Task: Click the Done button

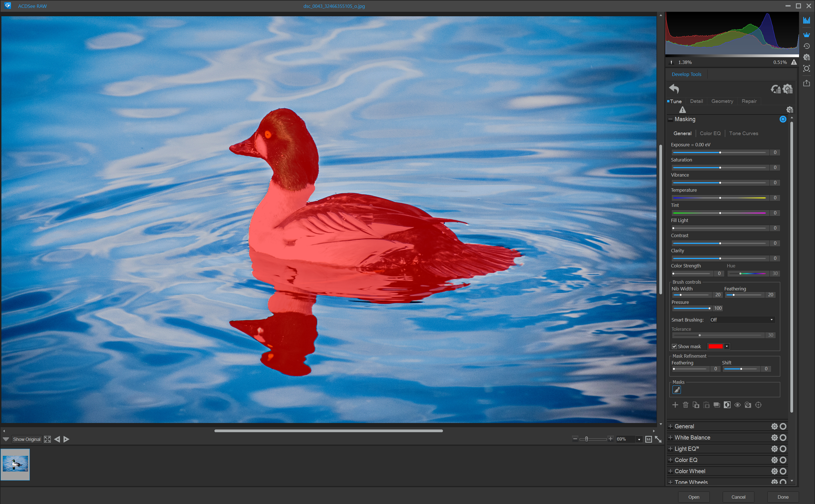Action: coord(783,497)
